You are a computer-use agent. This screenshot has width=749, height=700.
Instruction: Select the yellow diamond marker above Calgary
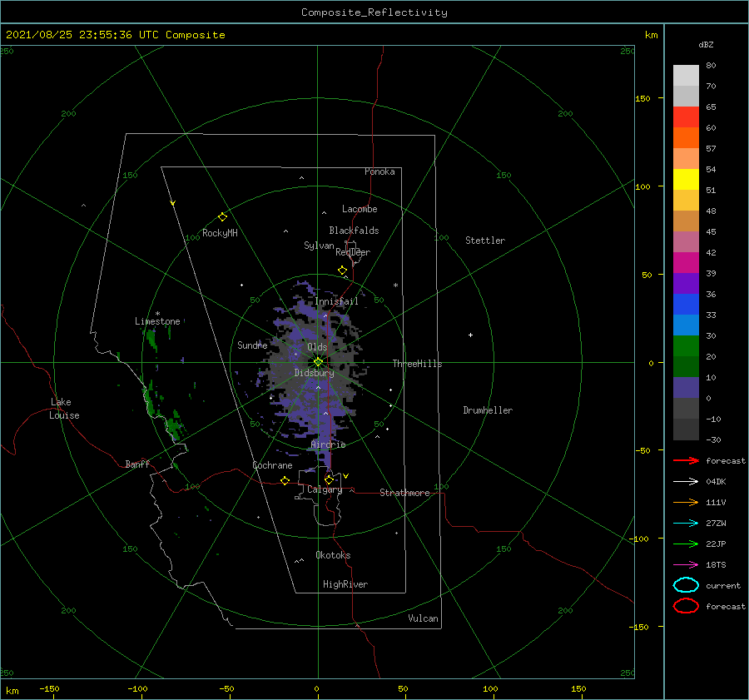tap(329, 479)
